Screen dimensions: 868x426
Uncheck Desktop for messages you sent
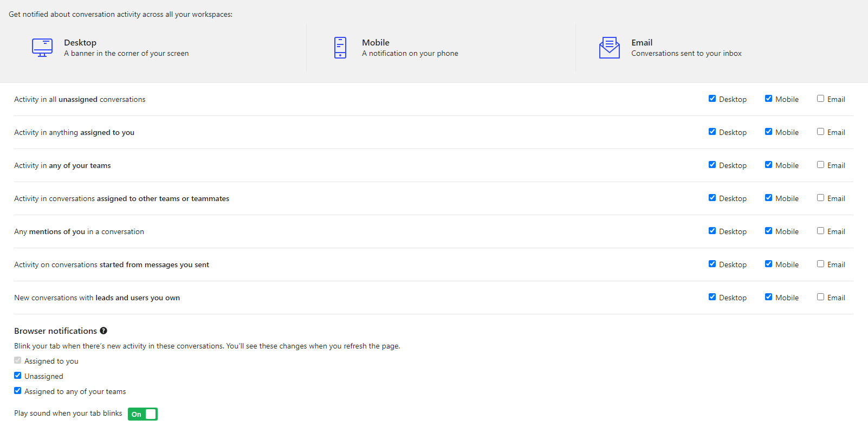(x=712, y=264)
